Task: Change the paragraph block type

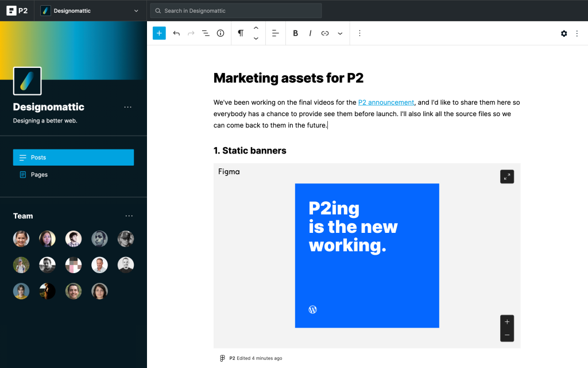Action: [241, 33]
